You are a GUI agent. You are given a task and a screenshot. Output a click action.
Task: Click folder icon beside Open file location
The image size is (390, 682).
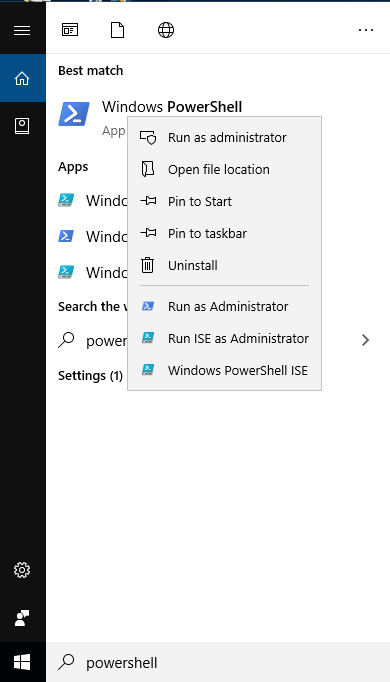(x=148, y=169)
